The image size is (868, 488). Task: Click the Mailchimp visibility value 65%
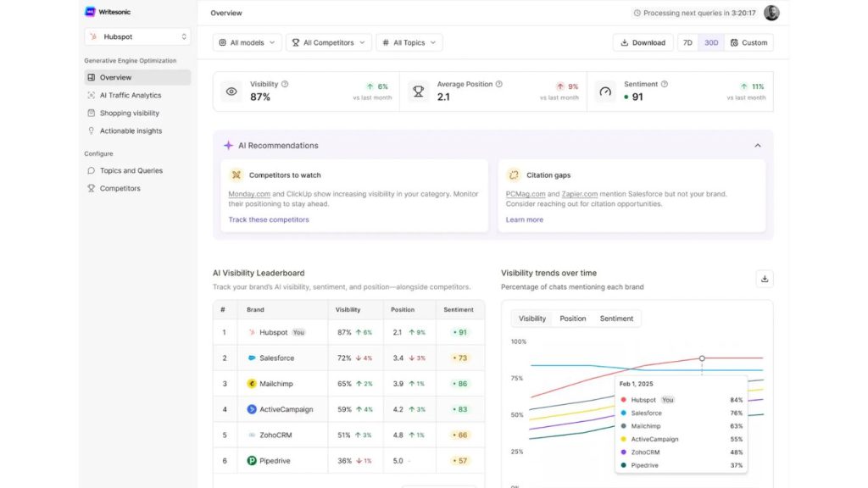tap(344, 384)
